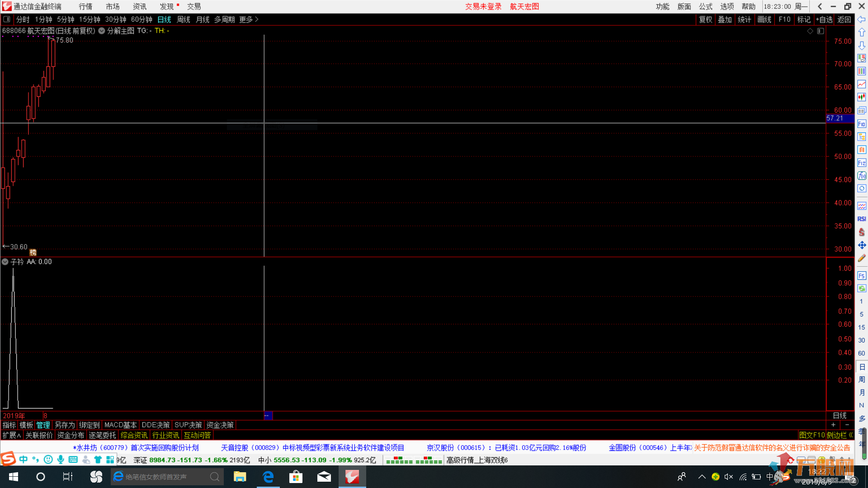Open the tree structure icon in sidebar

click(862, 136)
